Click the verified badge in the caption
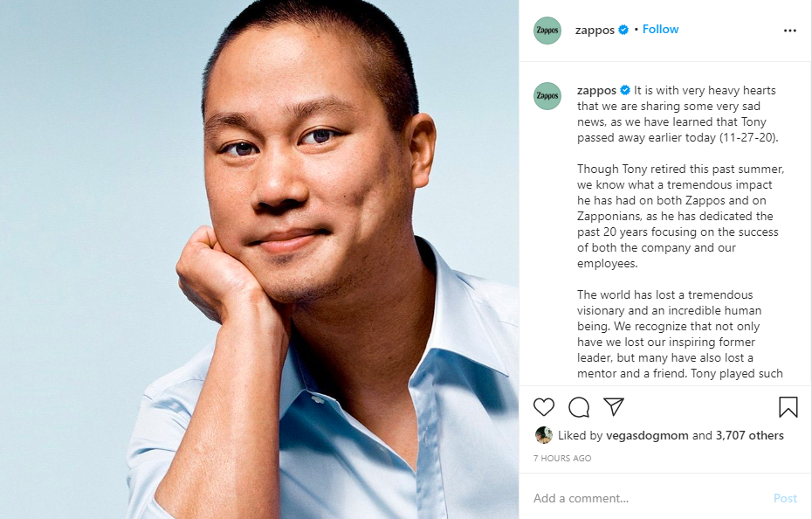The width and height of the screenshot is (812, 519). 625,91
